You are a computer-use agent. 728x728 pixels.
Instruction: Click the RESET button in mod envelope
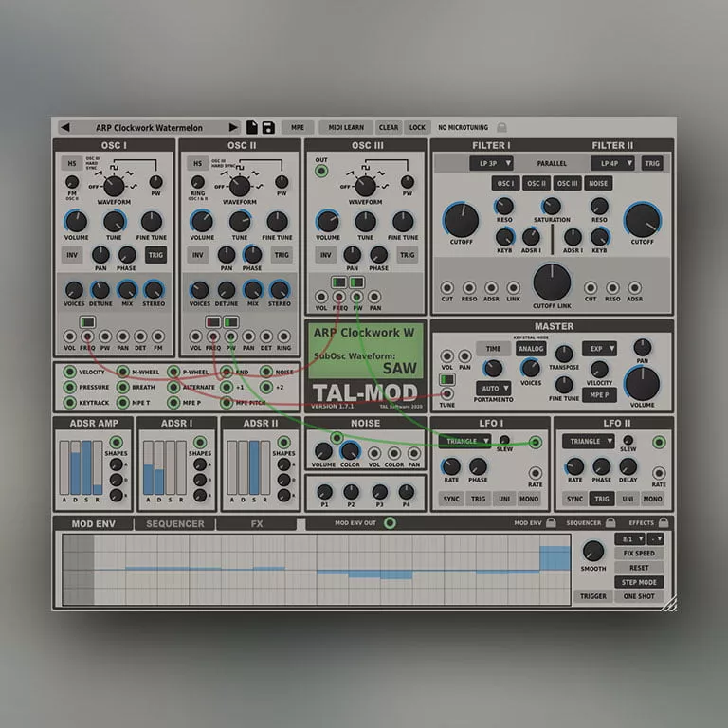tap(638, 568)
